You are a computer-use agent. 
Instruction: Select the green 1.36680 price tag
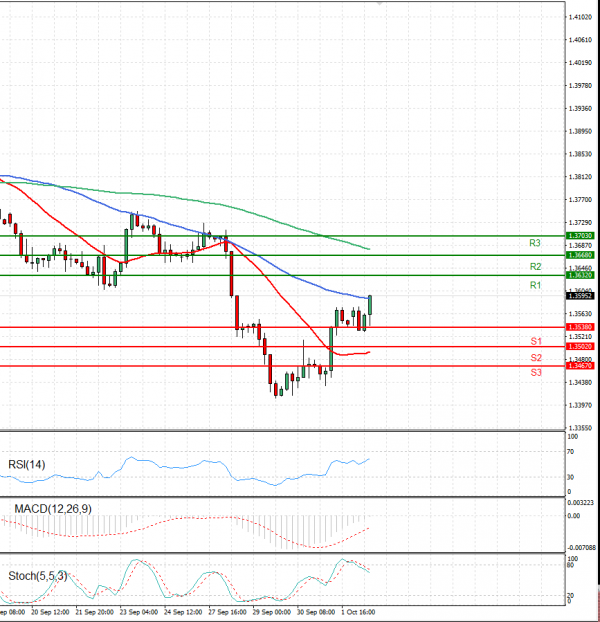[580, 255]
